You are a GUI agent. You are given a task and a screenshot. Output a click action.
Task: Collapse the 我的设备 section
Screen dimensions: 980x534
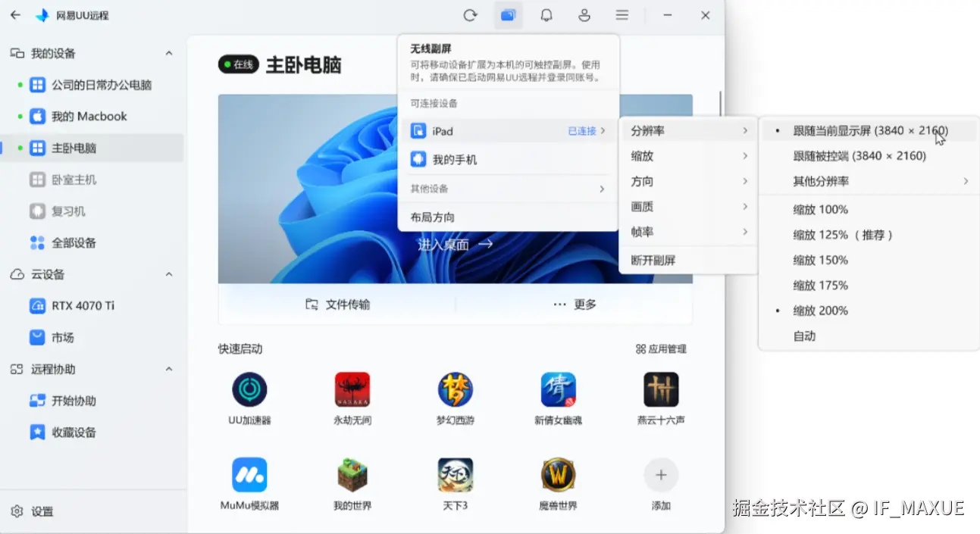tap(169, 54)
